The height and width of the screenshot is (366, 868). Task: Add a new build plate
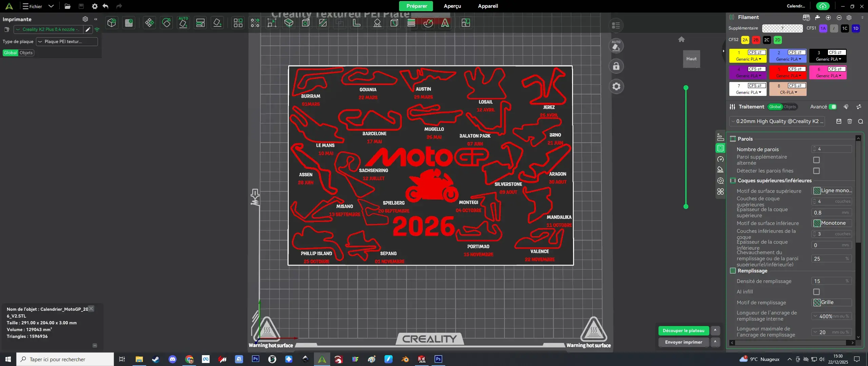[x=129, y=23]
